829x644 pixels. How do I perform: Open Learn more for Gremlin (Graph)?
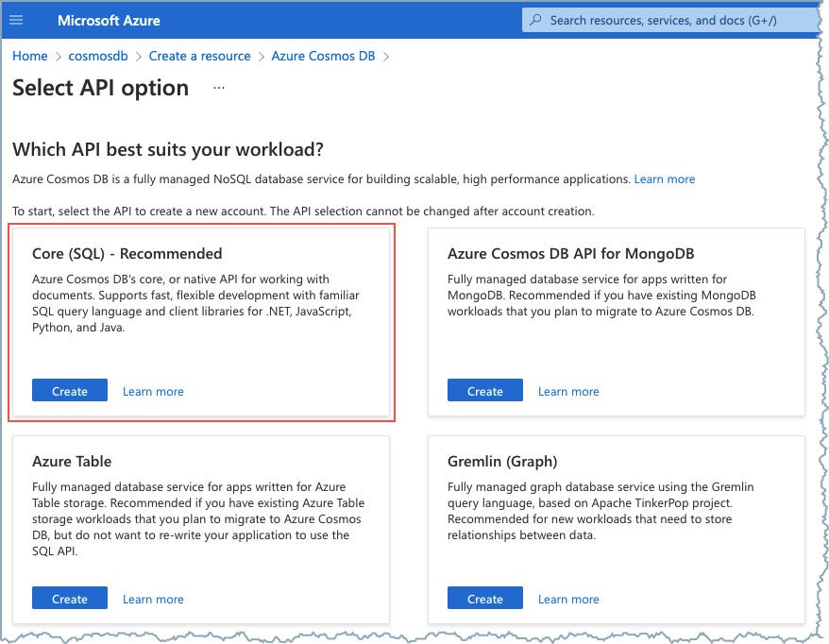568,599
